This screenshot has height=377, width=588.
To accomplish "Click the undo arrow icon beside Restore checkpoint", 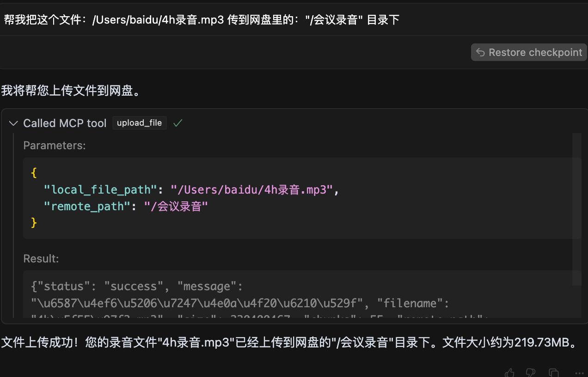I will click(x=481, y=52).
